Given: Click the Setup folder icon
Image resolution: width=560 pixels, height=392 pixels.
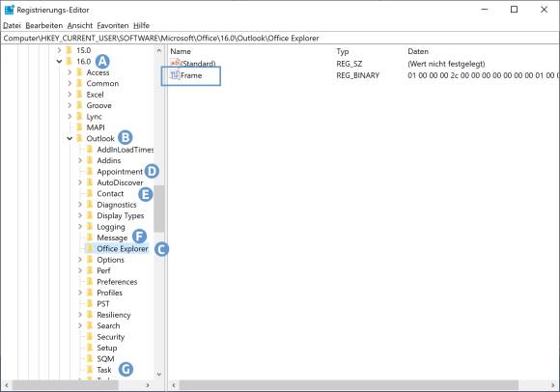Looking at the screenshot, I should pyautogui.click(x=90, y=348).
